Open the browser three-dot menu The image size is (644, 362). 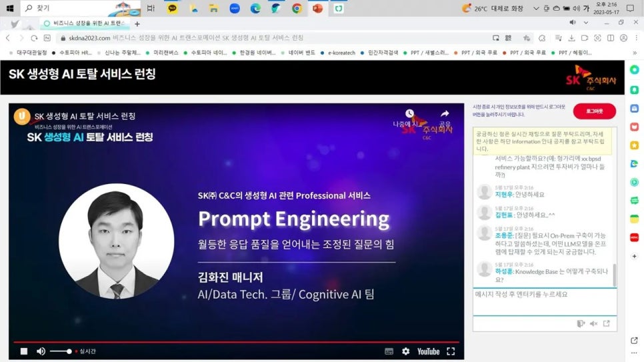point(636,38)
